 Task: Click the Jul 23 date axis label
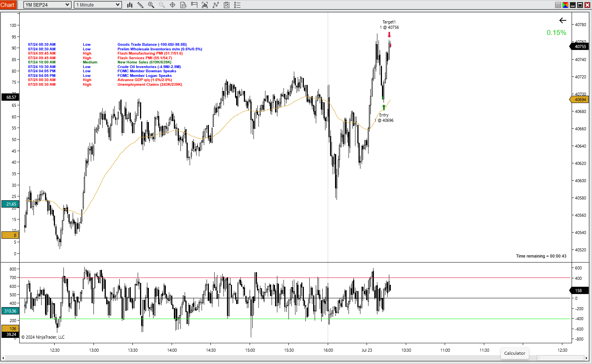coord(367,350)
